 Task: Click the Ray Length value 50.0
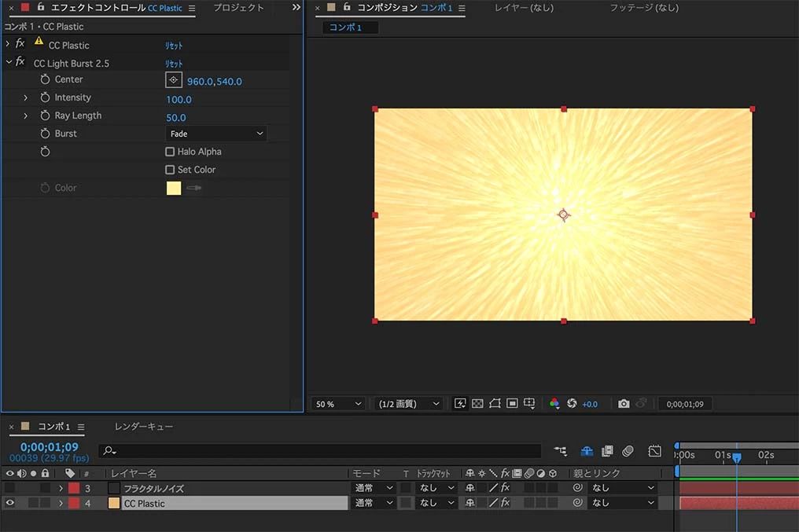click(x=176, y=118)
